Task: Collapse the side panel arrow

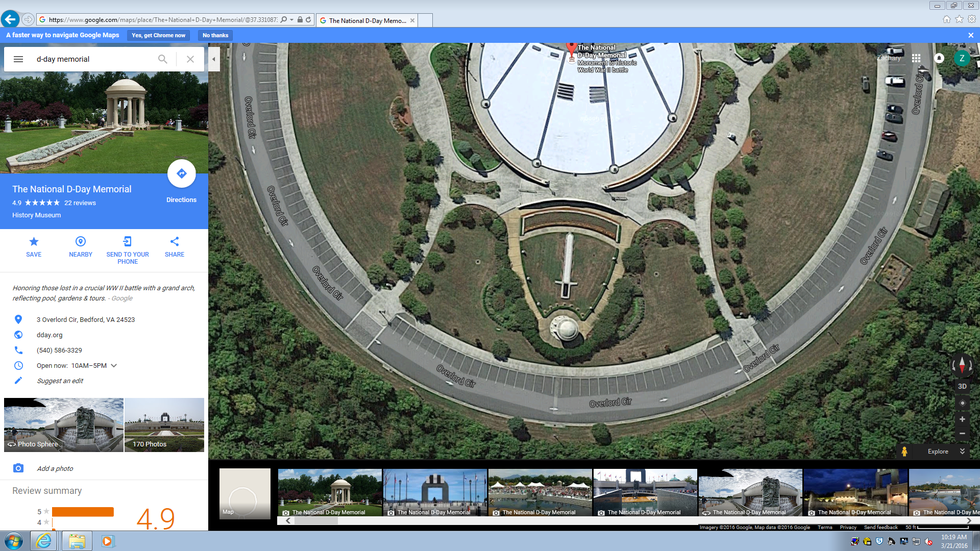Action: [x=214, y=59]
